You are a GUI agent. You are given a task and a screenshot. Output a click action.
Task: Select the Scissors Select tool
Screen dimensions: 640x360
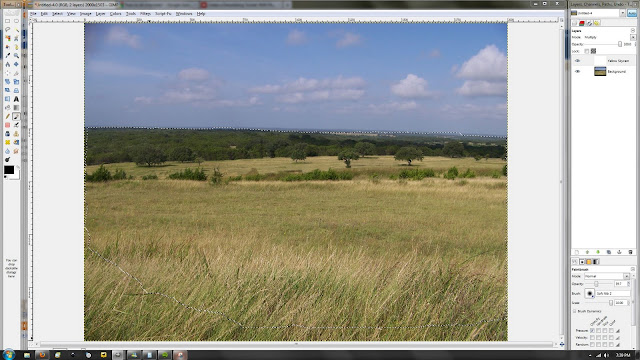(16, 38)
